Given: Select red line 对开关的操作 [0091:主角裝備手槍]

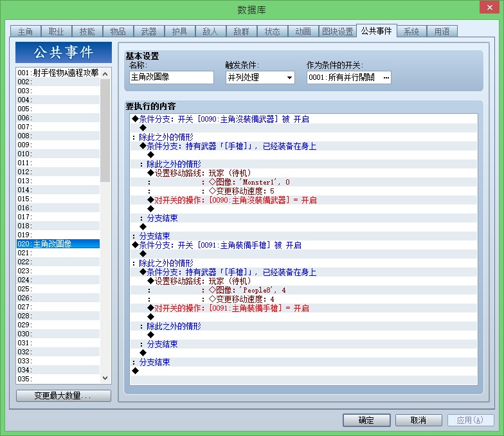Looking at the screenshot, I should pos(303,308).
